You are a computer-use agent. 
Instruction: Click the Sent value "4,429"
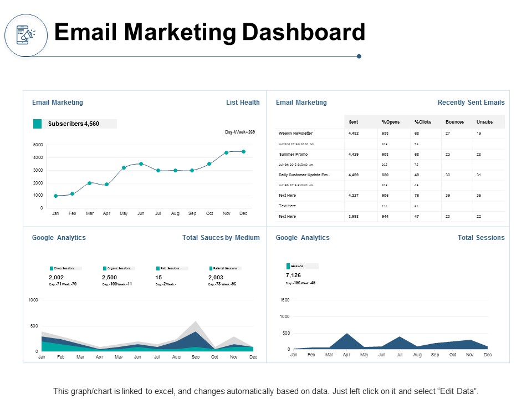[354, 155]
